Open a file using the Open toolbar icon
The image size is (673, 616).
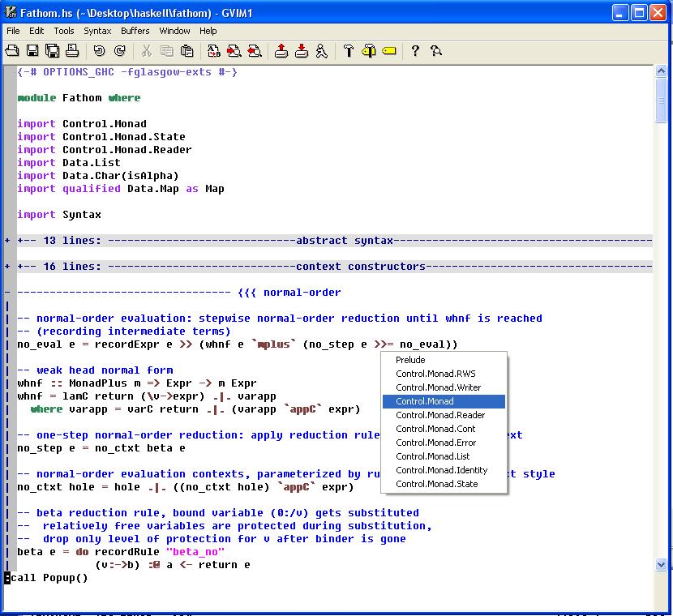point(12,50)
